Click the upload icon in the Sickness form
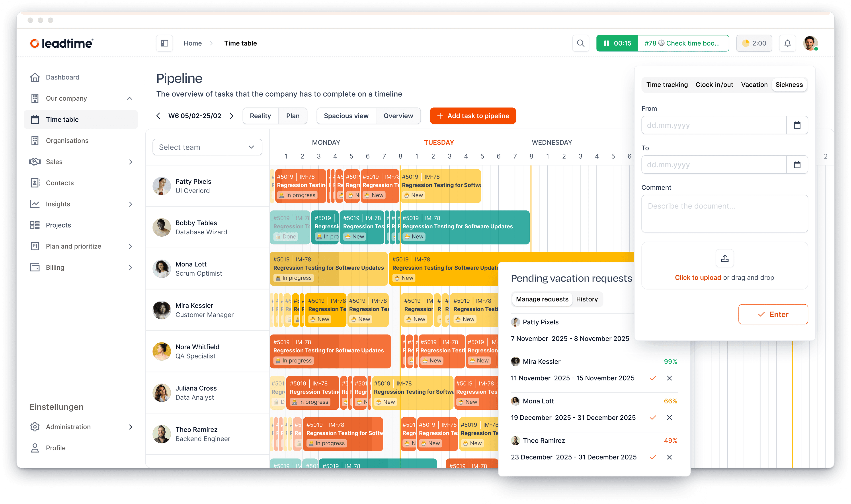 [725, 258]
